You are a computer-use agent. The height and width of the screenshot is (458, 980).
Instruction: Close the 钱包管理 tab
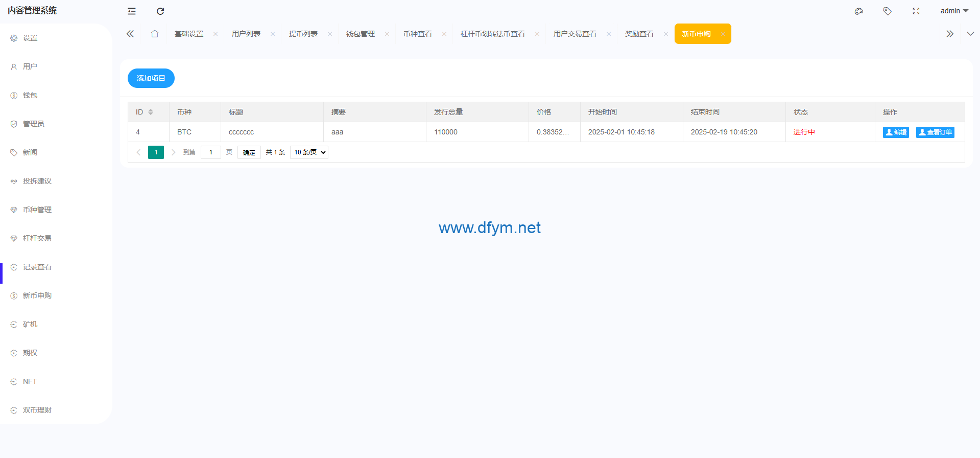pos(387,34)
